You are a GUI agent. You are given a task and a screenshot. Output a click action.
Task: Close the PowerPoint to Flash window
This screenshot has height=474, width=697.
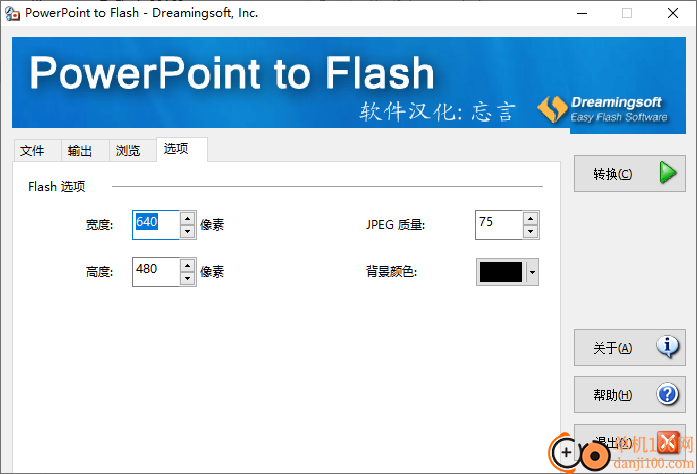(673, 13)
